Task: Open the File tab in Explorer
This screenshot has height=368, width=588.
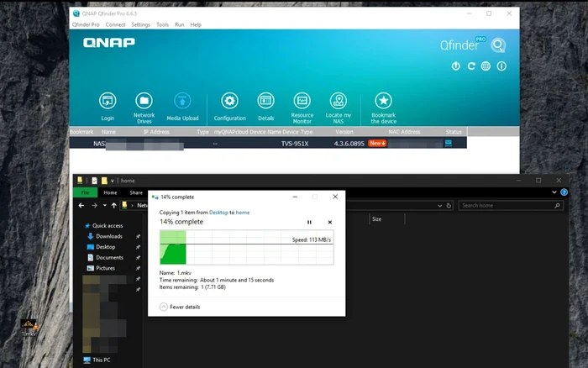Action: (x=86, y=192)
